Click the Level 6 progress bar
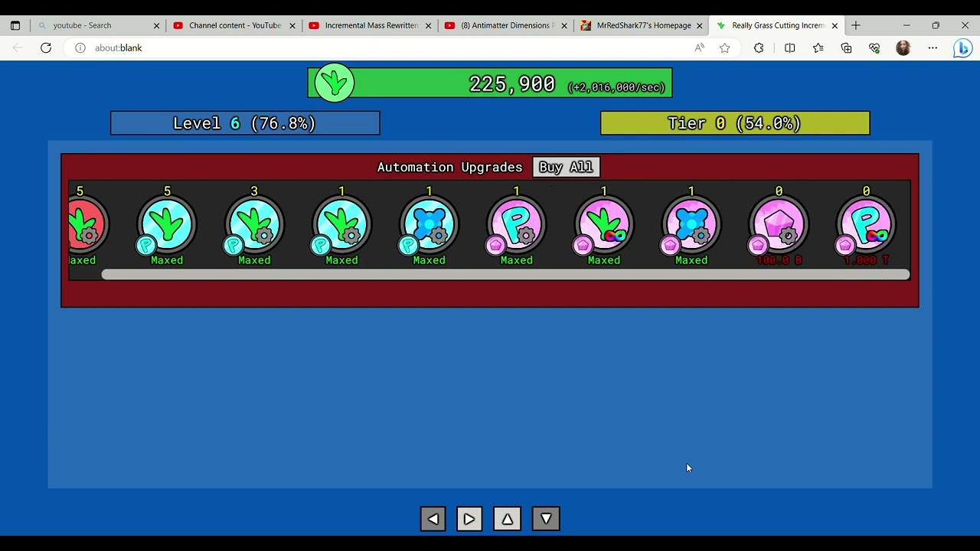 245,123
